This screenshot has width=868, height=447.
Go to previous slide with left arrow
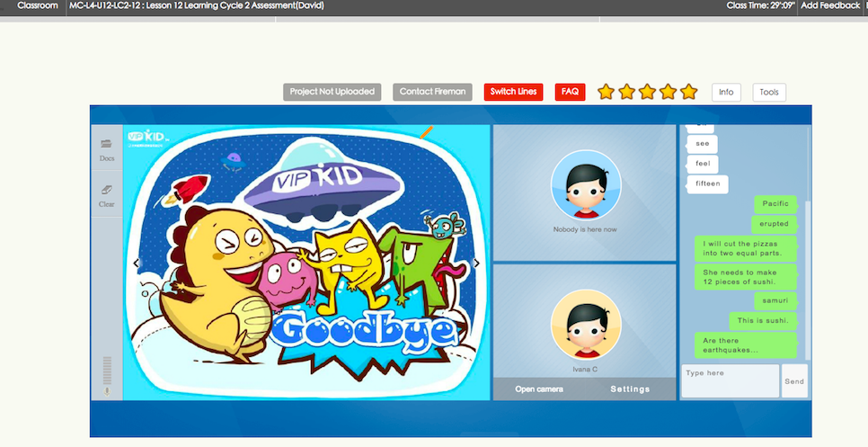[x=137, y=264]
